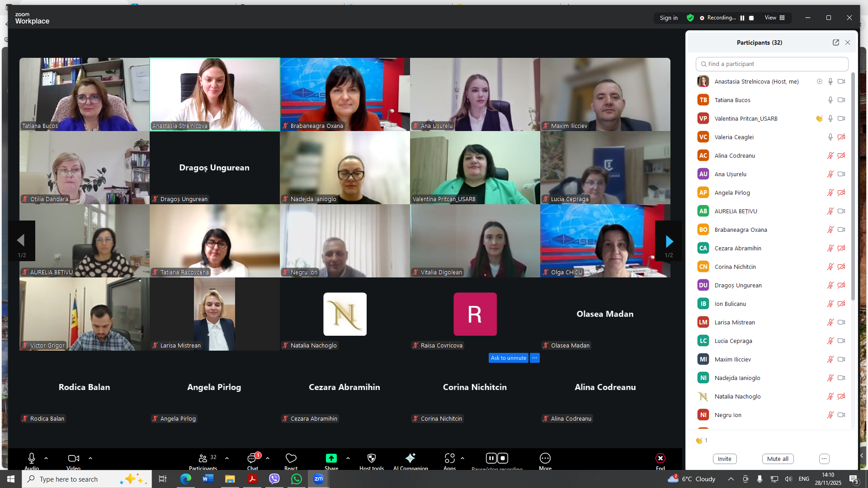Click the More options icon
This screenshot has width=868, height=488.
(545, 459)
